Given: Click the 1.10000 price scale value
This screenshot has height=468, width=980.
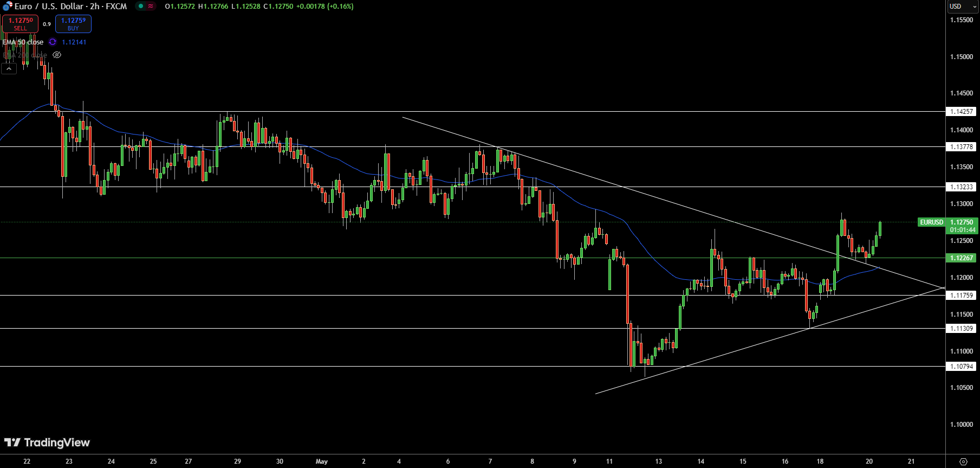Looking at the screenshot, I should tap(962, 425).
